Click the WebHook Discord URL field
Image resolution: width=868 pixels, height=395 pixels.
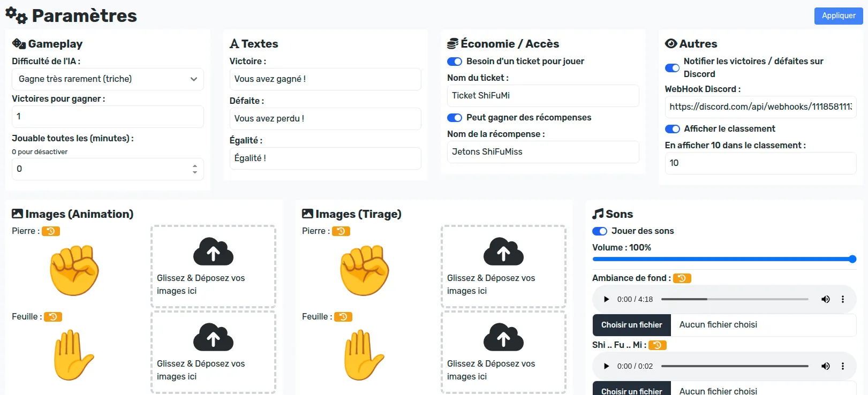[x=760, y=107]
